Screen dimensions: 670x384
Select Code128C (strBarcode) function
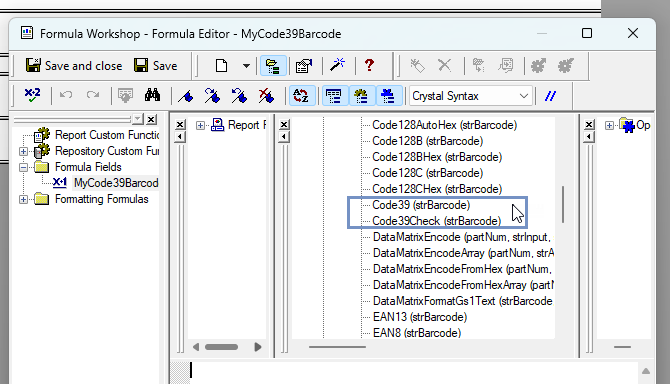pos(428,173)
